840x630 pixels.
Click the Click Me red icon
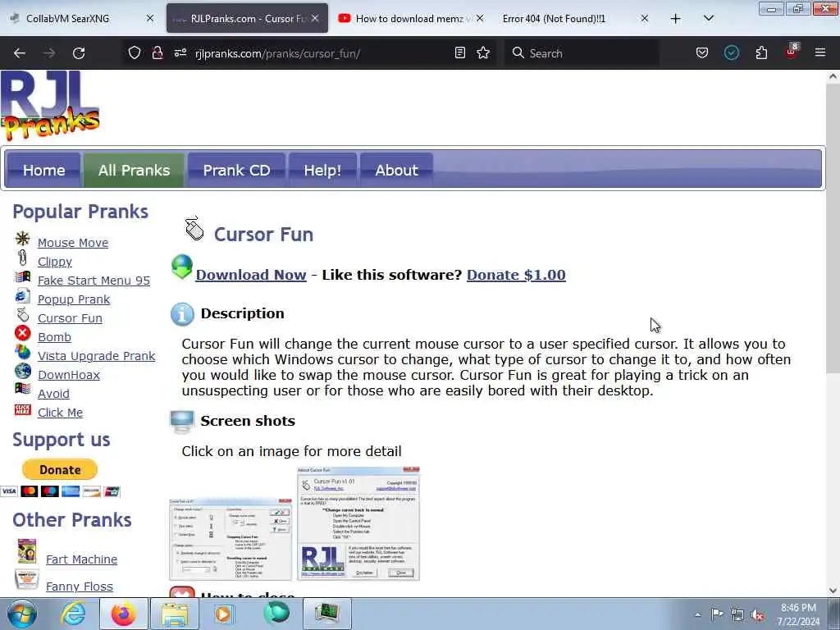[x=22, y=410]
